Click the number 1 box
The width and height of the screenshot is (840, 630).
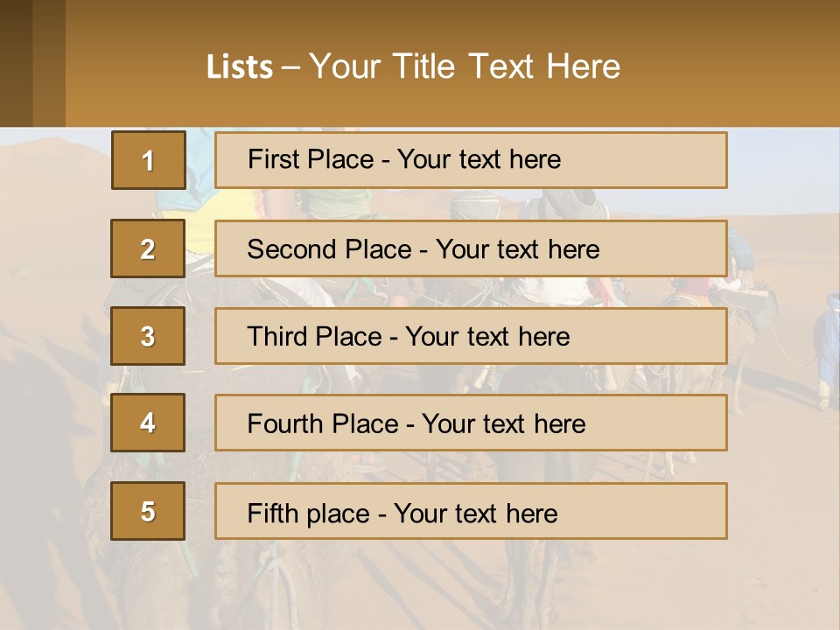click(x=148, y=160)
